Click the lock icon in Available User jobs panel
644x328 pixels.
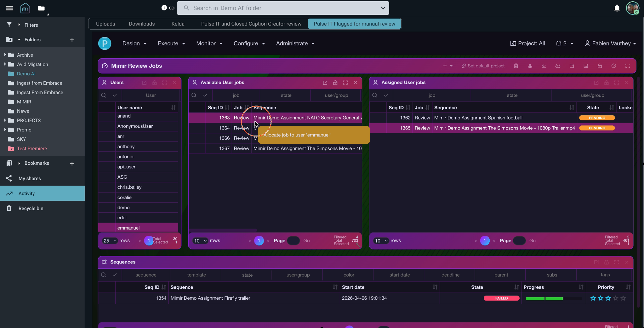point(335,83)
